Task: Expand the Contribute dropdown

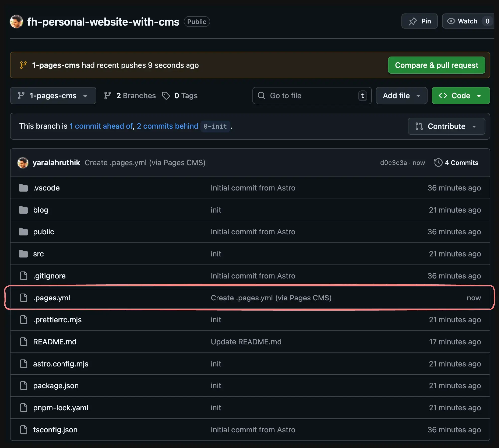Action: [x=446, y=126]
